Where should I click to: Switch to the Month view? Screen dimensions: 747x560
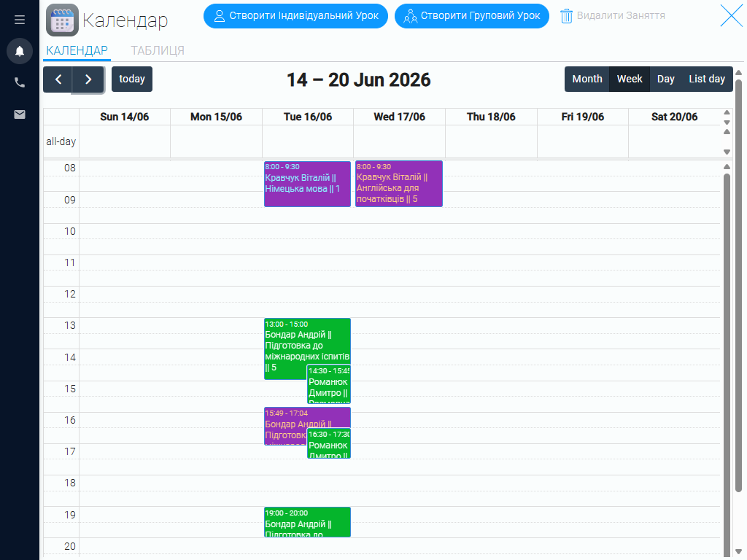pos(587,79)
